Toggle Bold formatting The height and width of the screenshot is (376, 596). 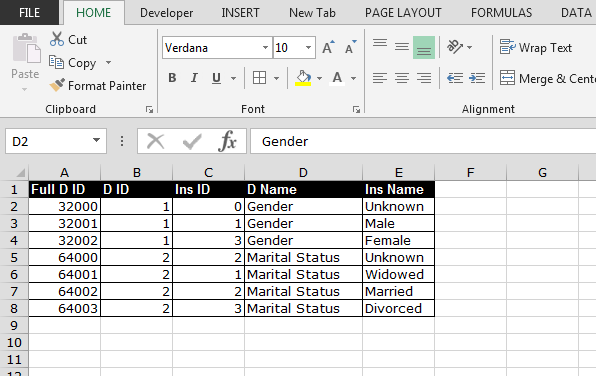pos(172,78)
